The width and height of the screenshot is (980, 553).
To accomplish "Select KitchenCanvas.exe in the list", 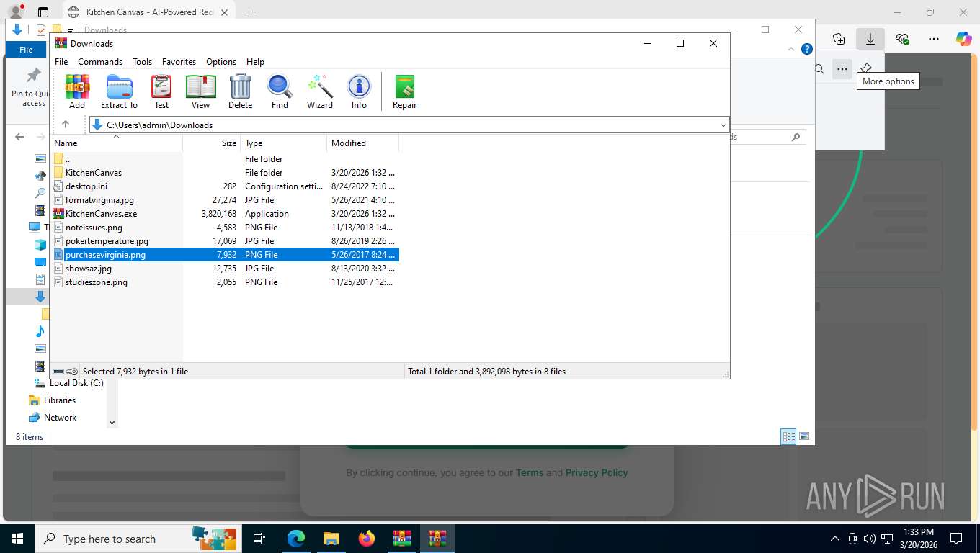I will (225, 214).
